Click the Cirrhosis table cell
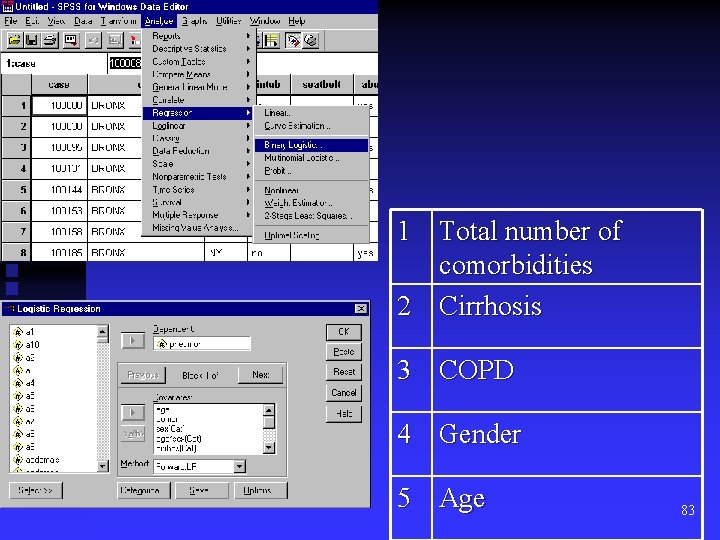 pos(566,316)
